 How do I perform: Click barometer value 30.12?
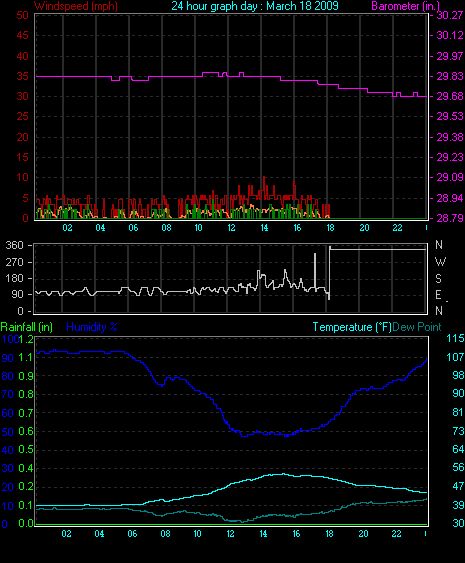coord(450,35)
